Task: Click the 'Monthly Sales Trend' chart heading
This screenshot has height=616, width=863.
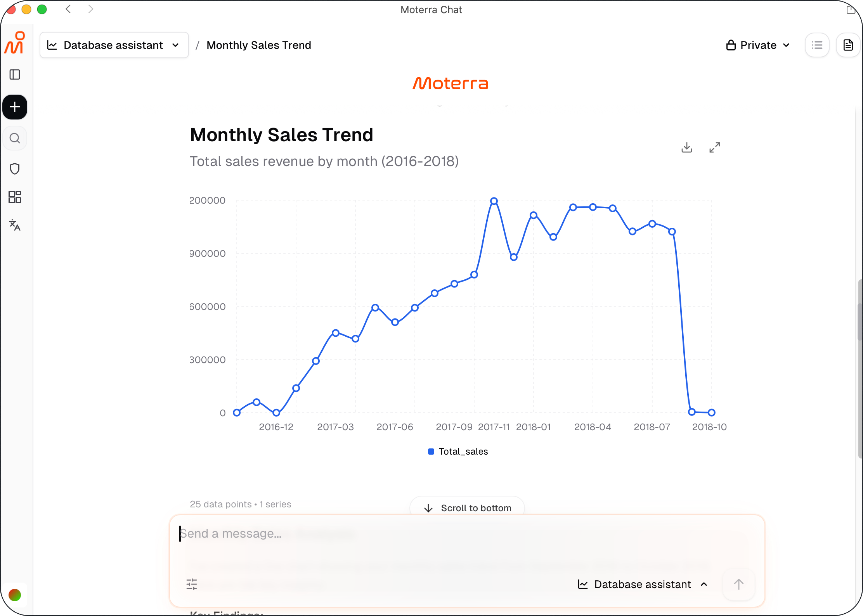Action: click(x=282, y=135)
